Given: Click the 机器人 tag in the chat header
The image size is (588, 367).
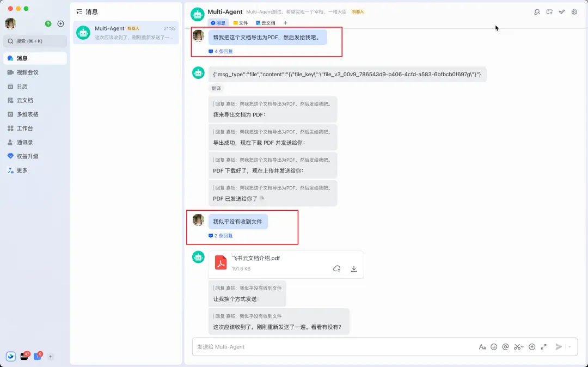Looking at the screenshot, I should [358, 12].
